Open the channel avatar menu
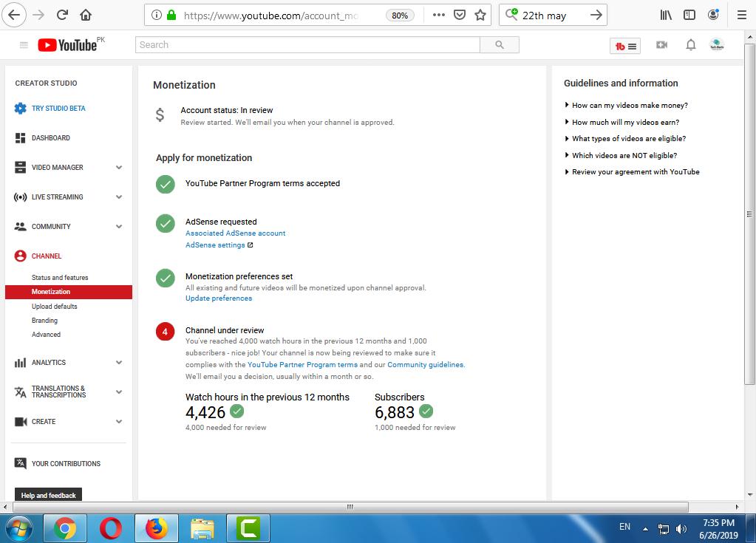756x543 pixels. click(x=717, y=45)
